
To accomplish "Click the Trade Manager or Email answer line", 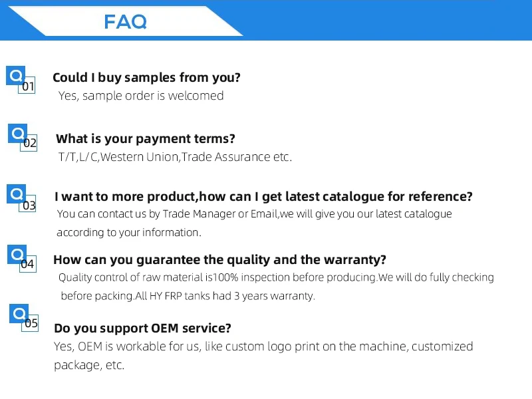I will [254, 214].
